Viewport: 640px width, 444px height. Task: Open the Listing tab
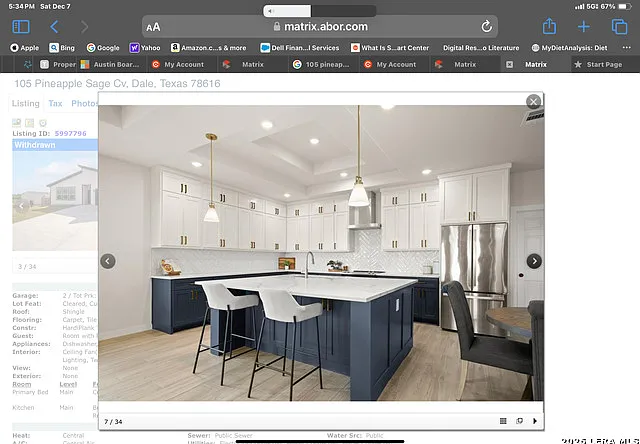tap(25, 104)
